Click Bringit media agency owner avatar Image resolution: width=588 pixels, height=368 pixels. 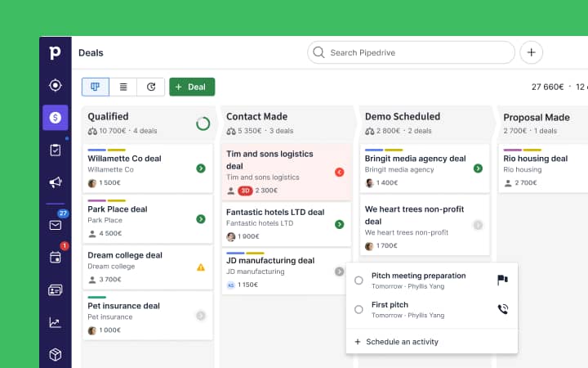(x=369, y=183)
